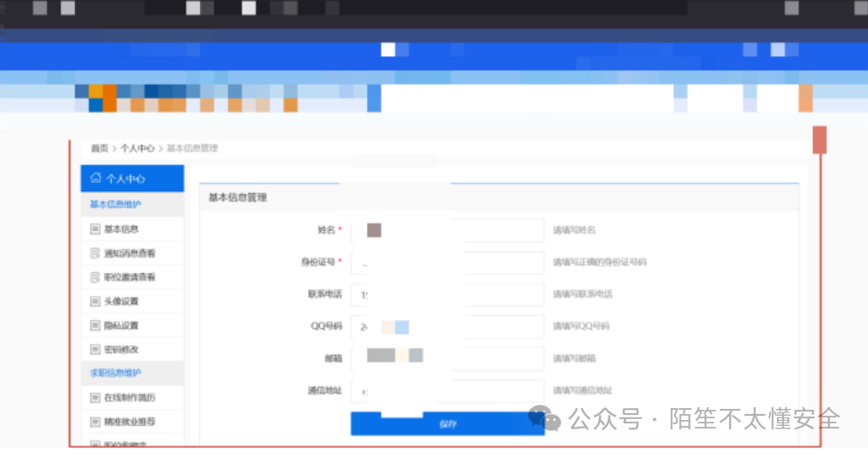Click the 通知消息查看 document icon
Viewport: 868px width, 454px height.
click(x=95, y=253)
